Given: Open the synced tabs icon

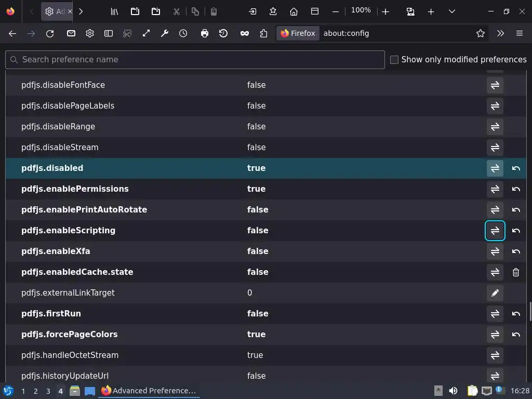Looking at the screenshot, I should (410, 11).
